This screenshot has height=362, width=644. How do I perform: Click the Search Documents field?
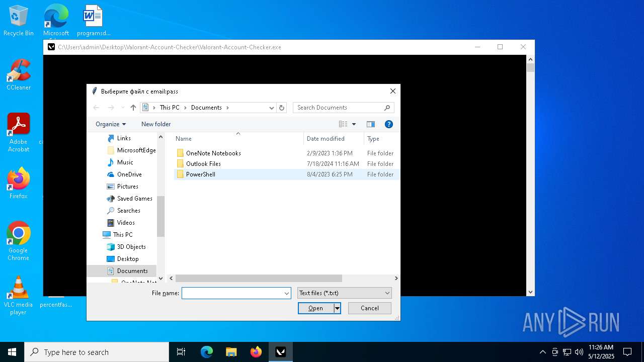pos(344,108)
